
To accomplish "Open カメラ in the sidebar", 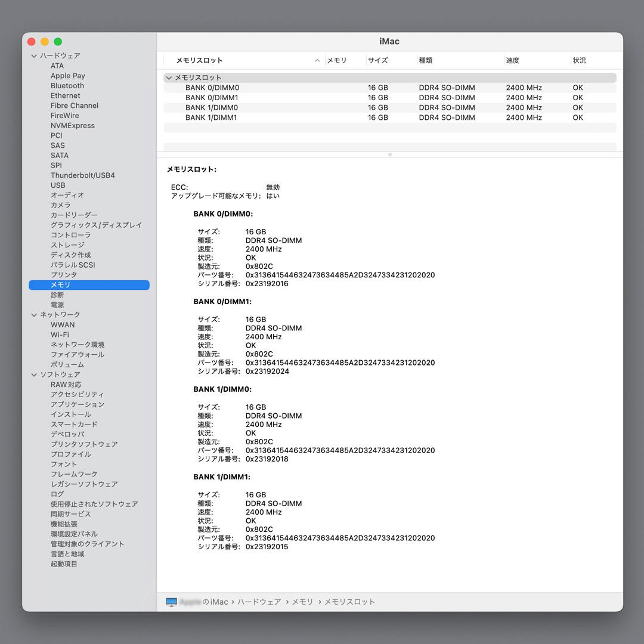I will 60,205.
